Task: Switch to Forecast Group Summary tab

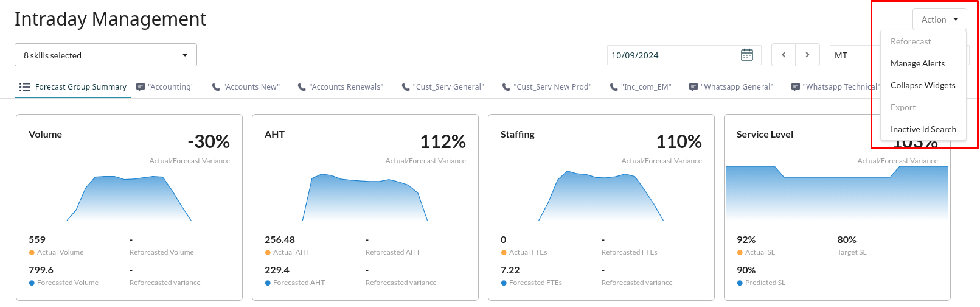Action: 73,87
